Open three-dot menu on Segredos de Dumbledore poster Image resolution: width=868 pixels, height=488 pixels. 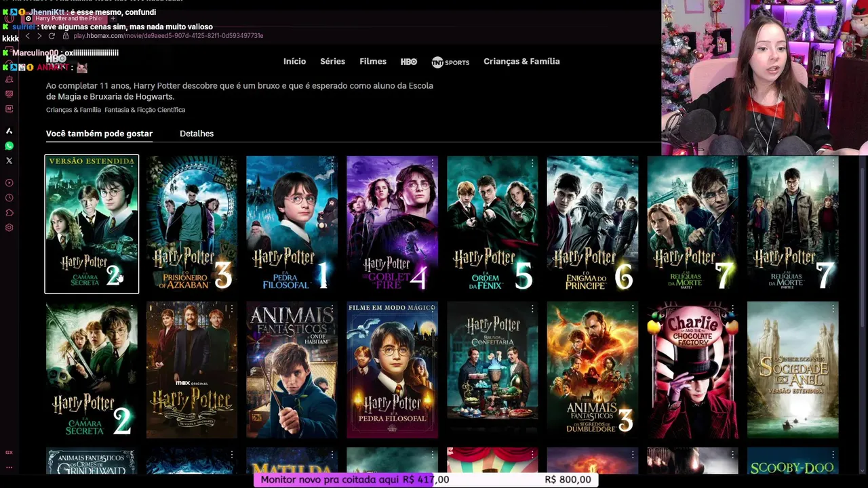pos(633,309)
